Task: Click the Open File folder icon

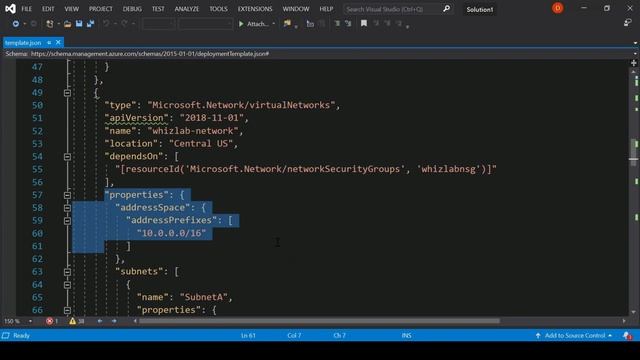Action: pyautogui.click(x=68, y=24)
